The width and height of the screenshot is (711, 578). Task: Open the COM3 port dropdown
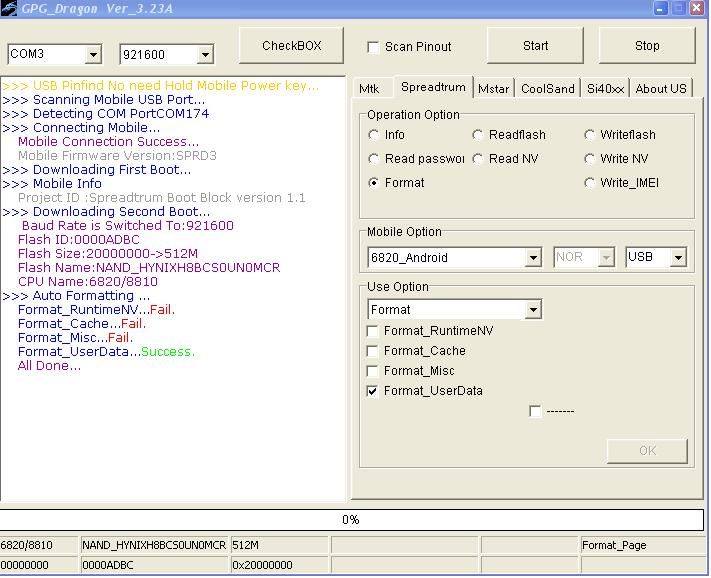[93, 54]
